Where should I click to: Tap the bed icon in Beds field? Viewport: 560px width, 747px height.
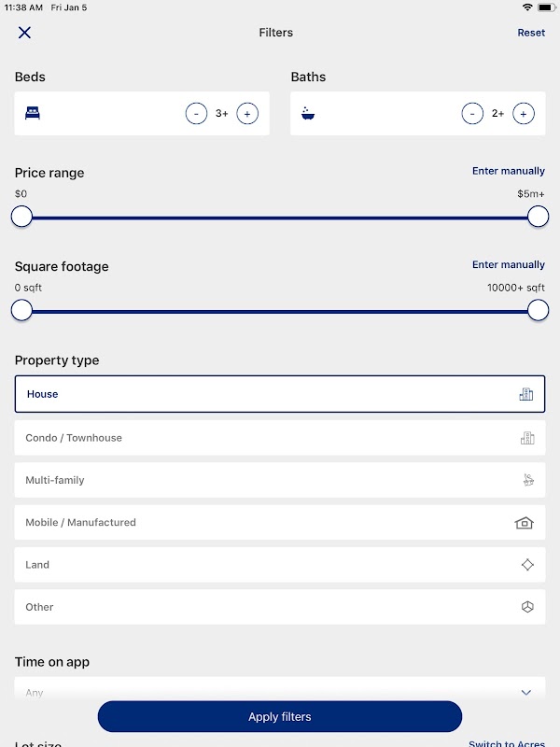click(x=33, y=114)
